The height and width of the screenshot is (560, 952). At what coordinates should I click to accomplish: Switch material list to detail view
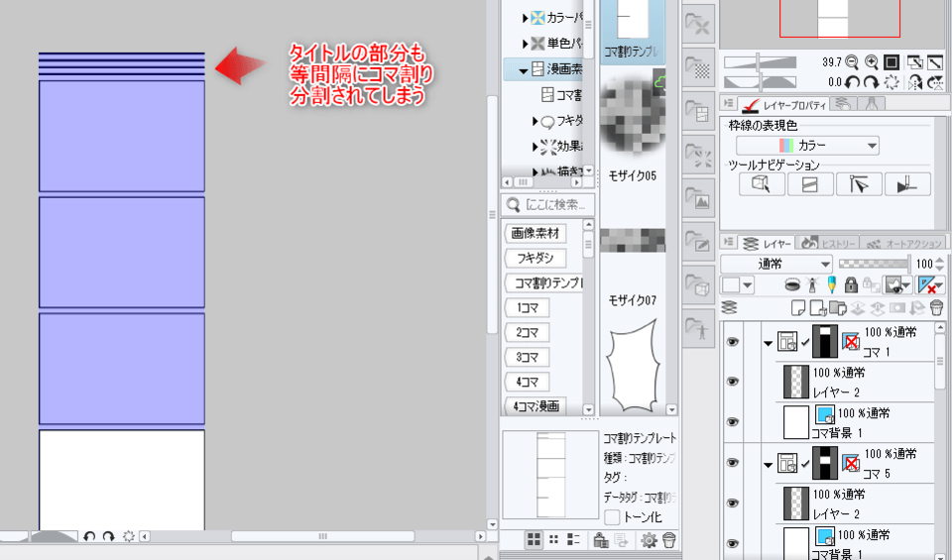[x=573, y=539]
